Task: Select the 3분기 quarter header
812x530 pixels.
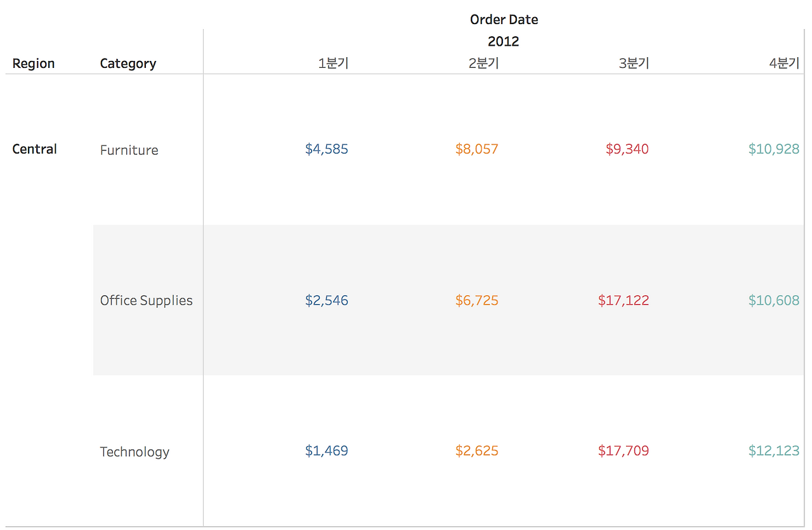Action: pos(634,63)
